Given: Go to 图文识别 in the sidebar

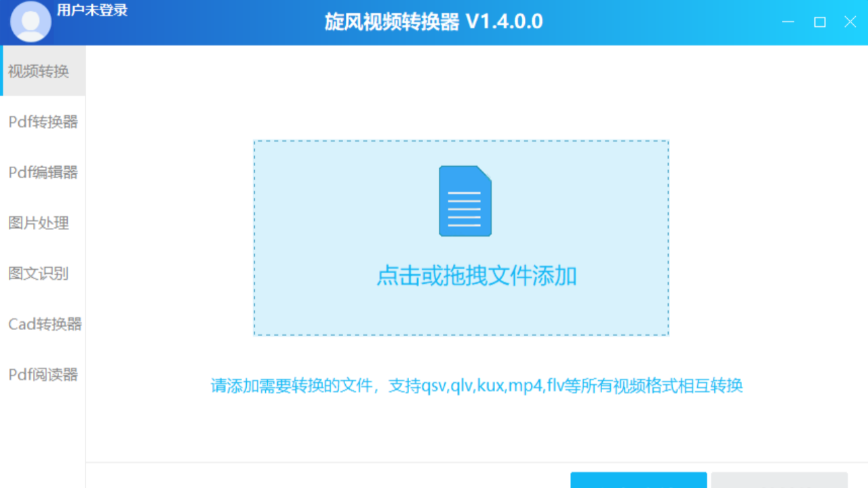Looking at the screenshot, I should [39, 274].
